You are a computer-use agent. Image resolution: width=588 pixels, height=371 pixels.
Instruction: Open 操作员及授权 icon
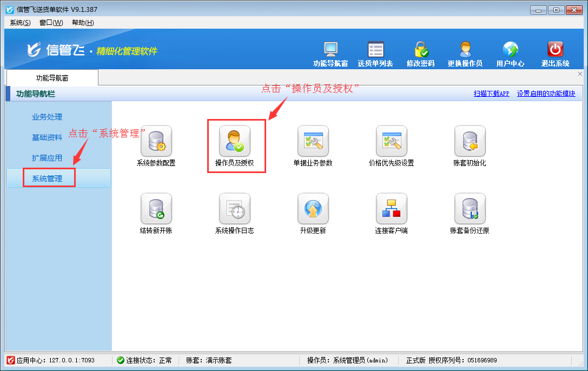(x=235, y=141)
